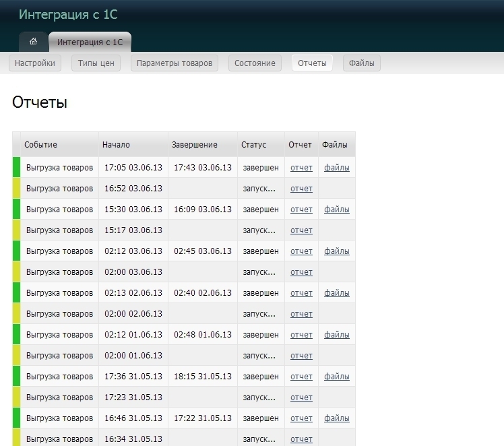This screenshot has height=446, width=504.
Task: Select the end time 17:22 31.05.13
Action: 203,418
